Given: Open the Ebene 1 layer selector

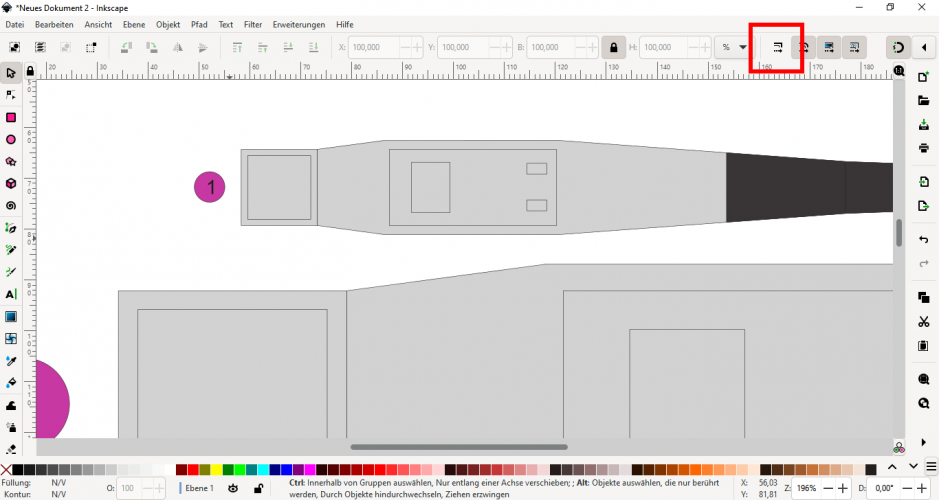Looking at the screenshot, I should point(199,488).
